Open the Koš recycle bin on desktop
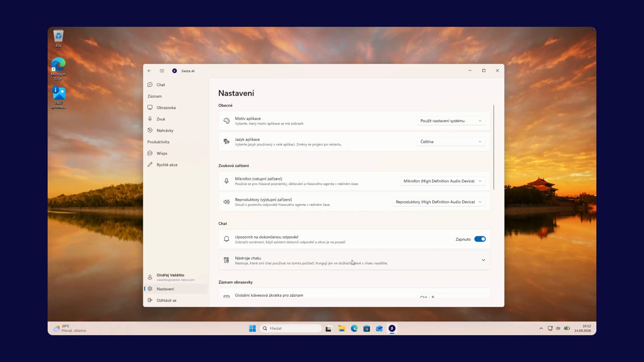This screenshot has height=362, width=644. point(58,39)
